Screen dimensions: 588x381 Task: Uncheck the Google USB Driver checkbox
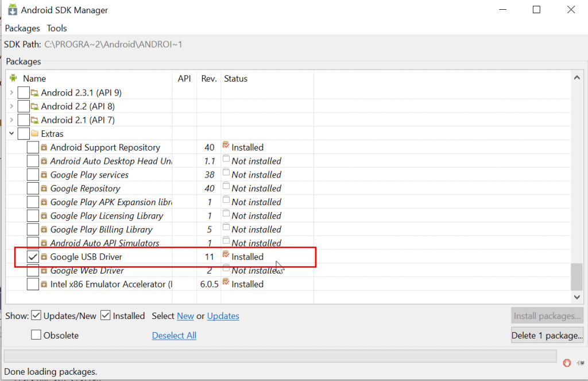pos(33,257)
